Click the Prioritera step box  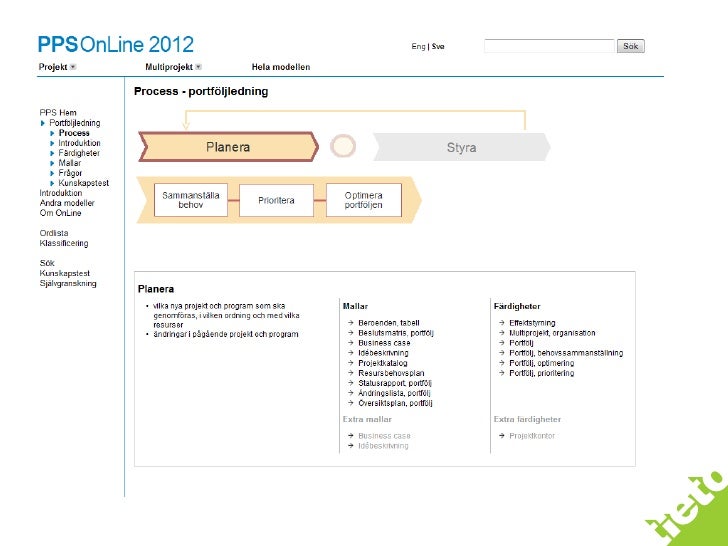point(276,200)
